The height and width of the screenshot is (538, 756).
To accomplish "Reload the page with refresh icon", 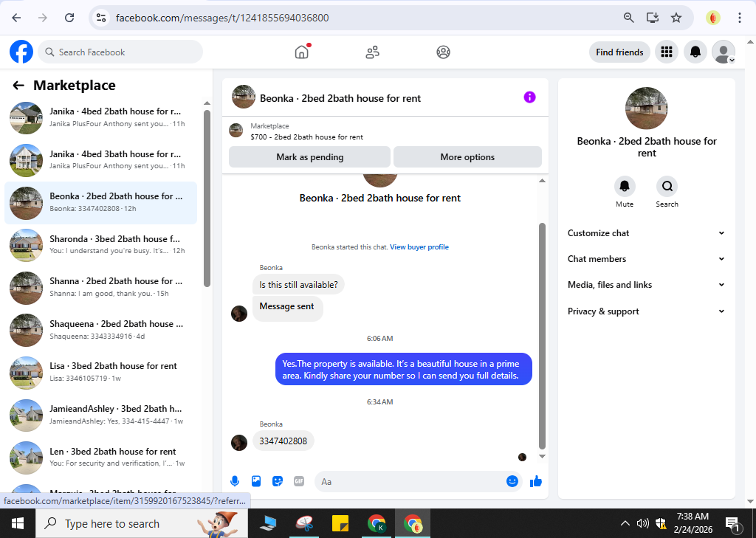I will click(x=69, y=18).
